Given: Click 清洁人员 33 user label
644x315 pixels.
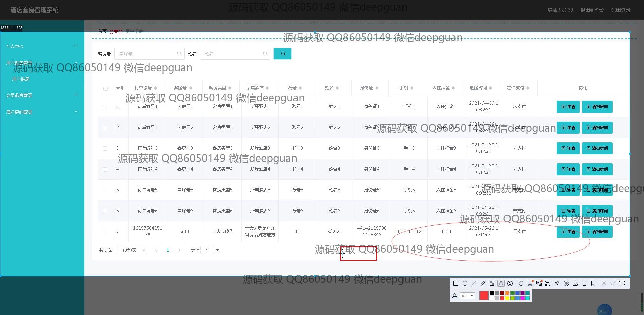Looking at the screenshot, I should (x=560, y=10).
